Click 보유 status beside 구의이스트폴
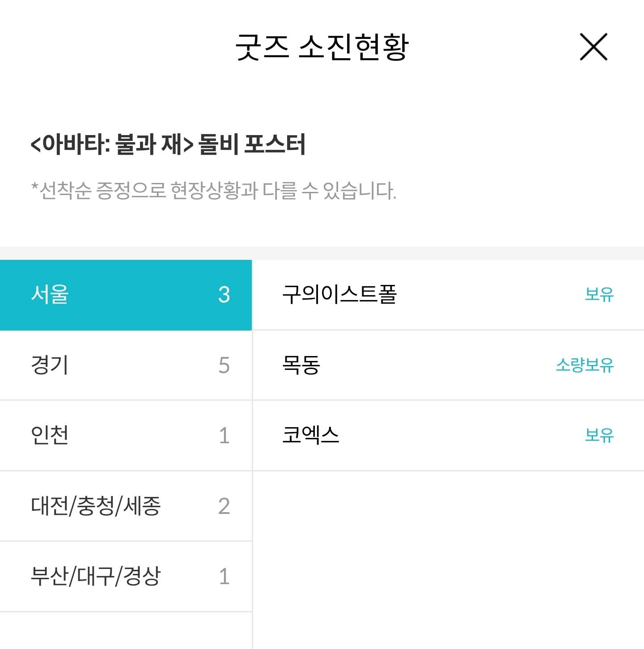This screenshot has width=644, height=649. coord(599,295)
